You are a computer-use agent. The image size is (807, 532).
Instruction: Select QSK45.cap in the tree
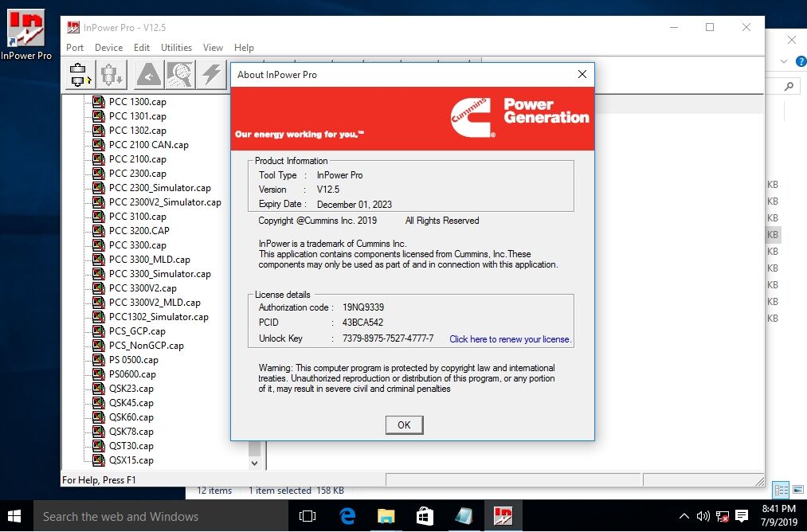(x=131, y=403)
